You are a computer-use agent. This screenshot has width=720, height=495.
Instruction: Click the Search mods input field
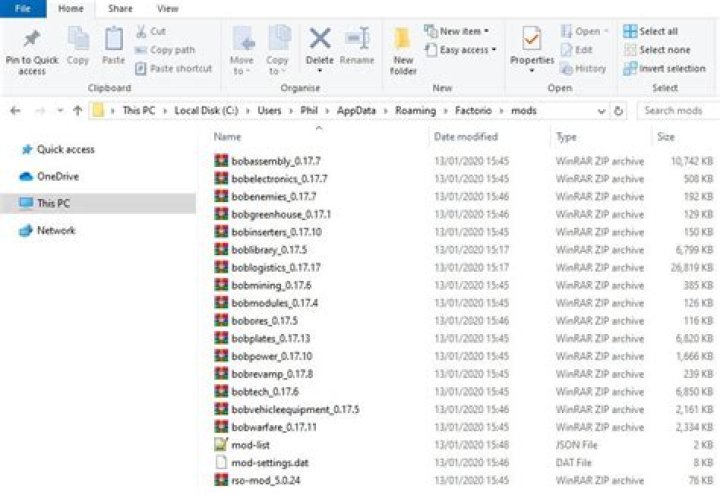click(x=678, y=111)
